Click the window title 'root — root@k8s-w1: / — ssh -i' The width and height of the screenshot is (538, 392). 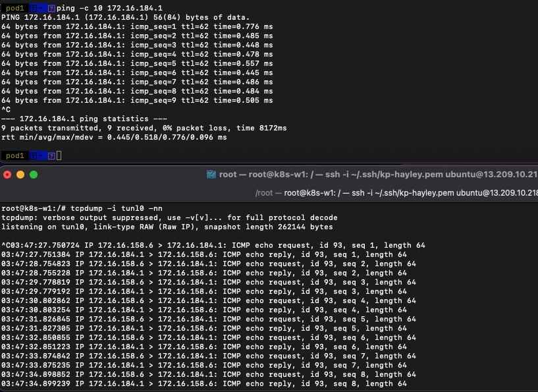(x=379, y=175)
